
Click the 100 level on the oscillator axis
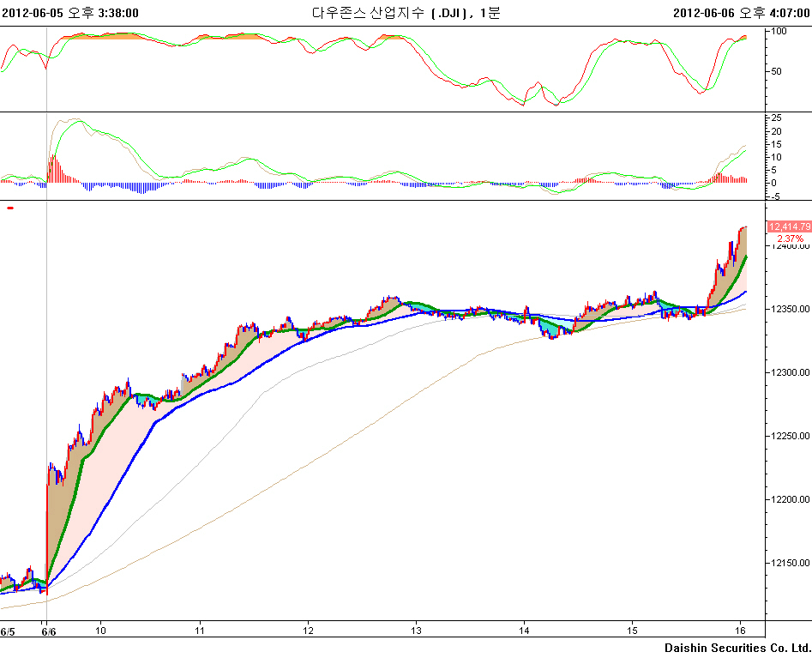point(779,32)
